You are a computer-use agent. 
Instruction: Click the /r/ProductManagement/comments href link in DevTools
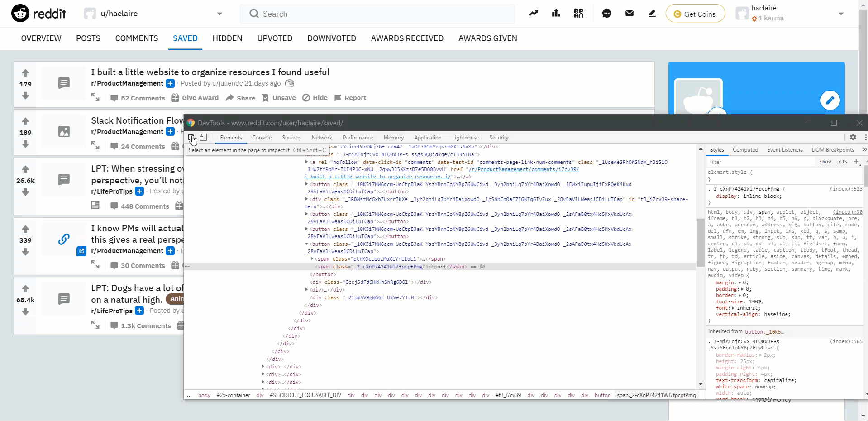click(x=524, y=169)
